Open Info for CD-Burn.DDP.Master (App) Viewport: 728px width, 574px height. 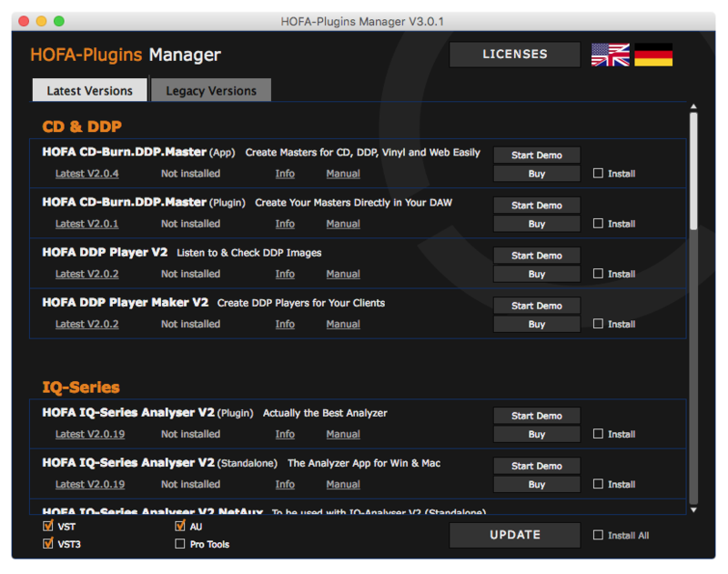[x=285, y=174]
